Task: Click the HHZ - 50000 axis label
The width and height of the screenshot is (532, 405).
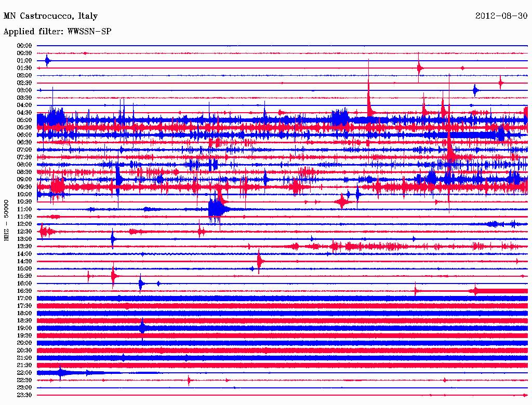Action: pos(6,220)
